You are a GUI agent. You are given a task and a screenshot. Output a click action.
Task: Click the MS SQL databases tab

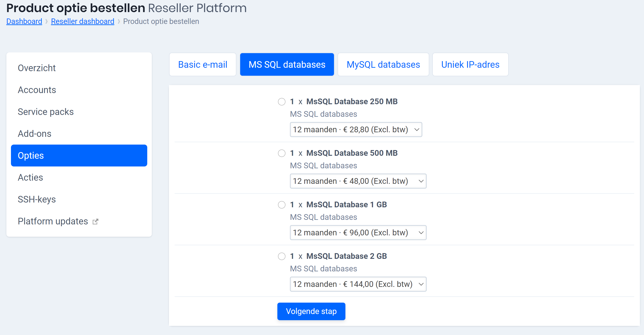coord(287,65)
